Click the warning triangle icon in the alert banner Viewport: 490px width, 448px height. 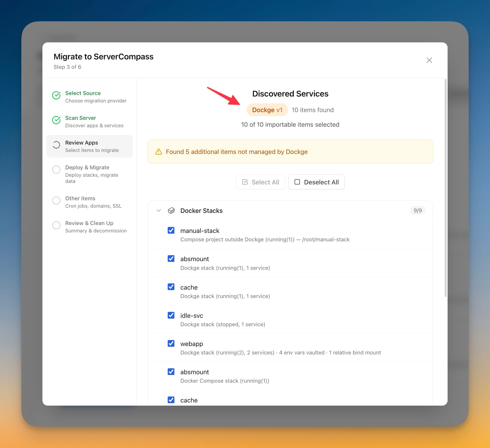tap(159, 152)
